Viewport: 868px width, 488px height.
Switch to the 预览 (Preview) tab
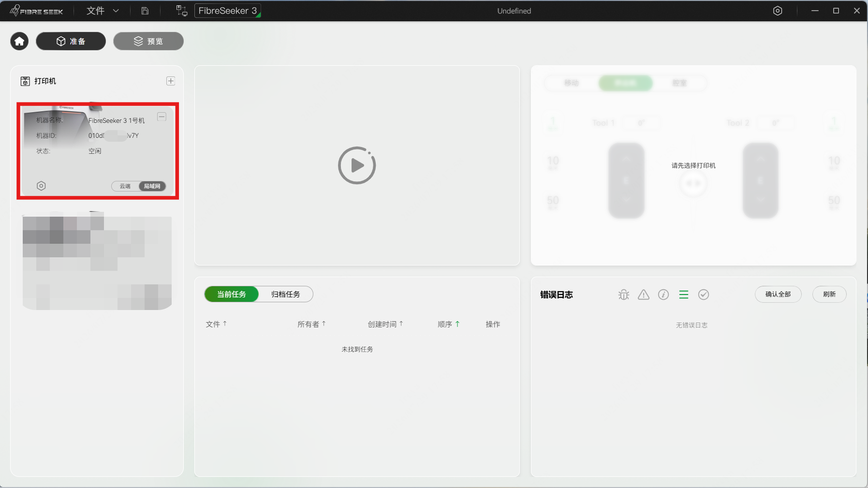[148, 41]
